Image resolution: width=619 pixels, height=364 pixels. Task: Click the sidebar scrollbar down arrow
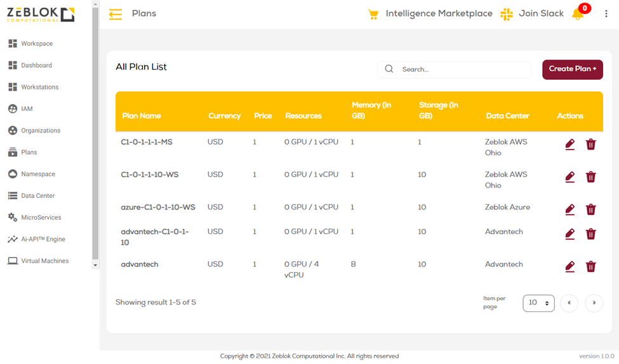coord(95,265)
